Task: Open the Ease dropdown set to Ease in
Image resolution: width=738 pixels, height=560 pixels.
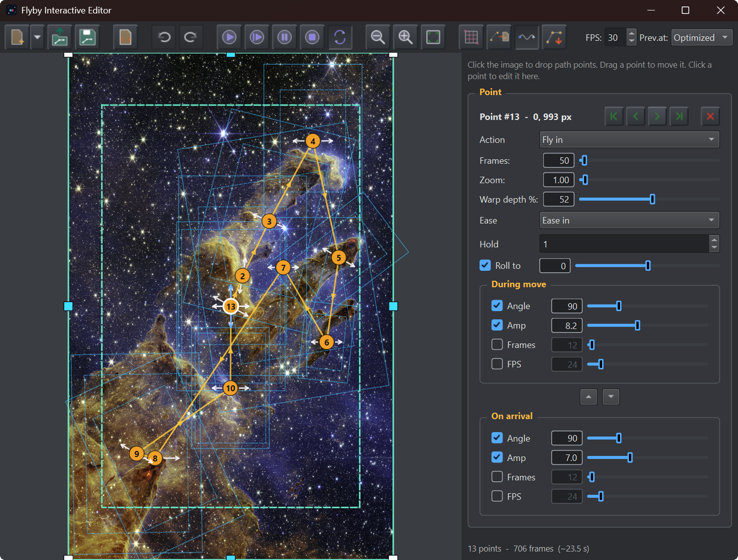Action: coord(629,221)
